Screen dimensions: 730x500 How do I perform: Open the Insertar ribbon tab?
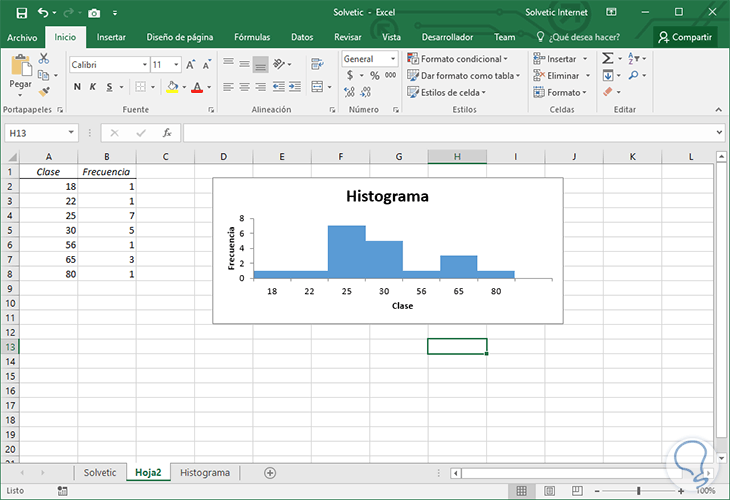point(111,37)
